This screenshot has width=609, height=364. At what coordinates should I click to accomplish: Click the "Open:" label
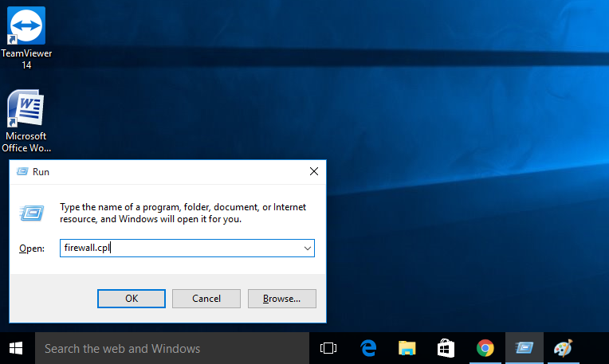tap(32, 249)
